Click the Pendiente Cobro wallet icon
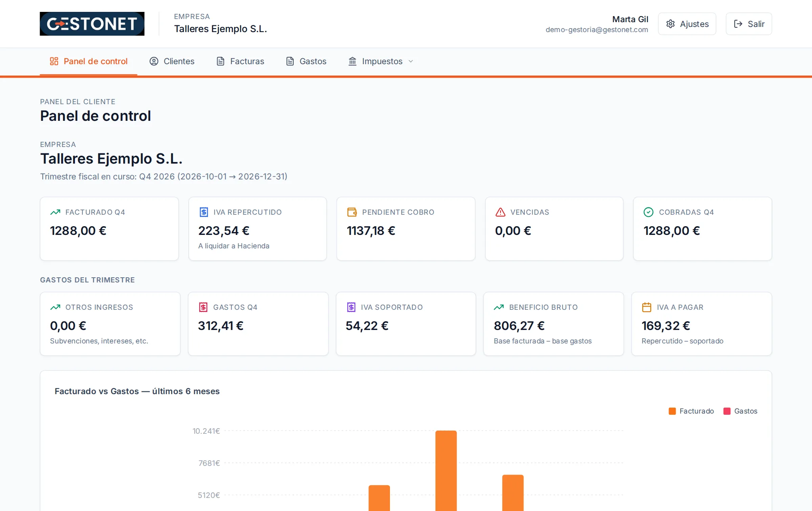Screen dimensions: 812x511 click(x=352, y=212)
